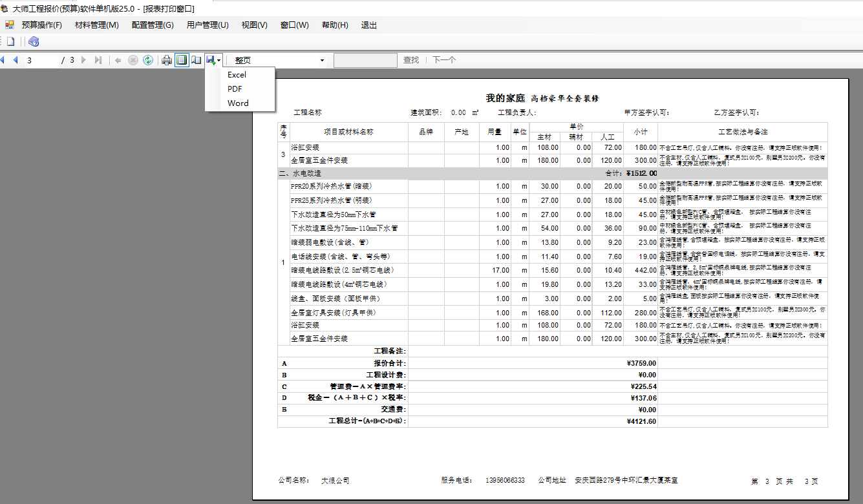Click the print report icon
Image resolution: width=863 pixels, height=504 pixels.
pyautogui.click(x=167, y=60)
